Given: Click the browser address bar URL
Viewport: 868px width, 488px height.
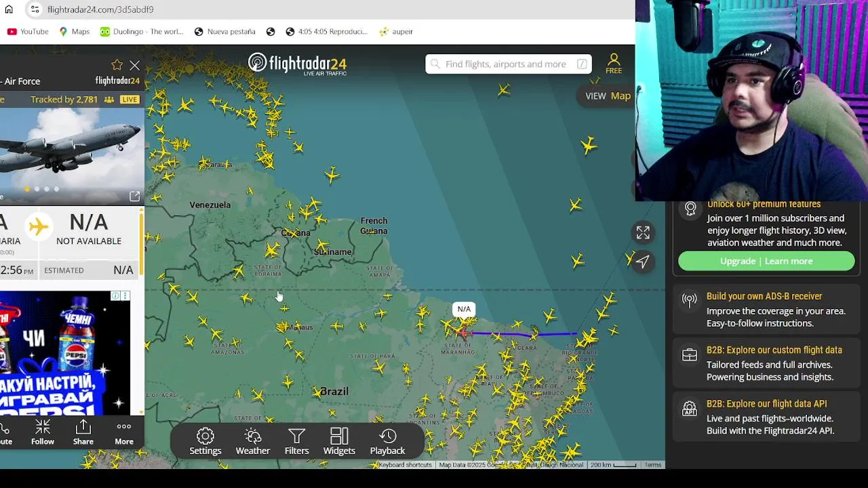Looking at the screenshot, I should click(100, 9).
